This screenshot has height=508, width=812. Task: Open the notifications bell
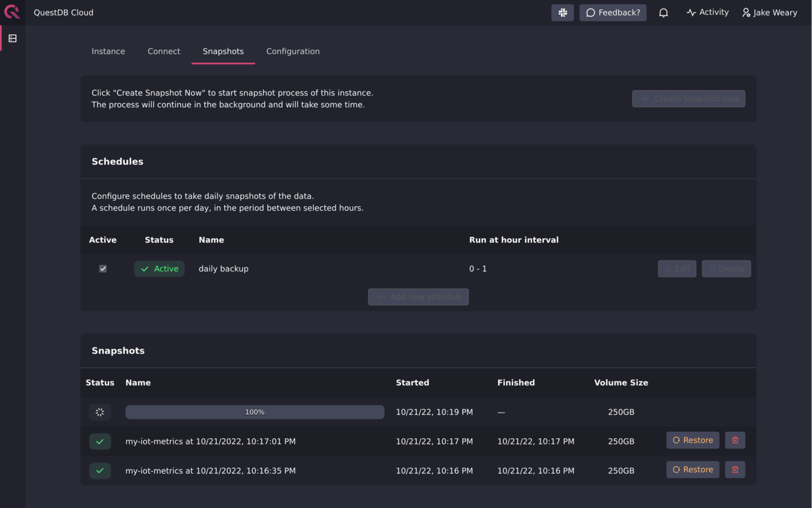664,12
